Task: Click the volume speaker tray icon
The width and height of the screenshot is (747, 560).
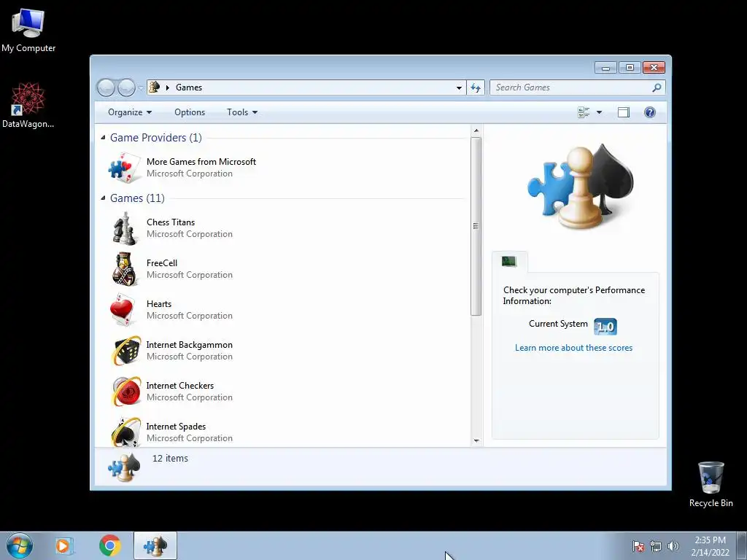Action: (x=673, y=546)
